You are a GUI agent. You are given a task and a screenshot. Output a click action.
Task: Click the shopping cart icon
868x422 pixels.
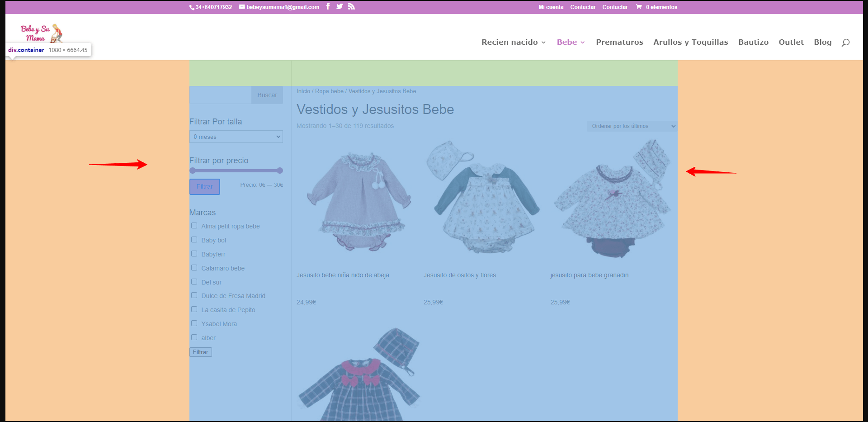pyautogui.click(x=639, y=7)
